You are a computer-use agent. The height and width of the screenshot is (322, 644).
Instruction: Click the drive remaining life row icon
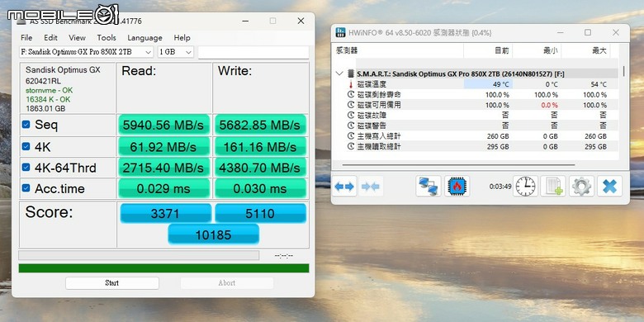(x=351, y=94)
